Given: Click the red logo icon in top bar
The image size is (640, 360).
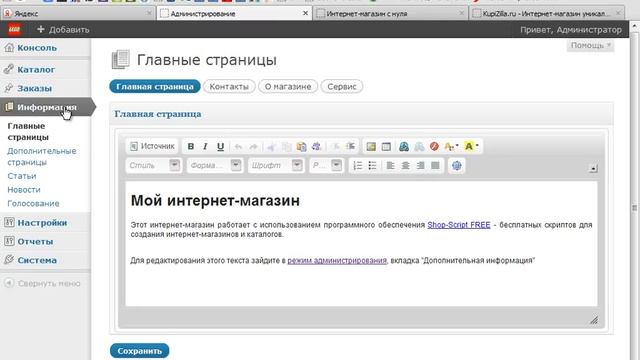Looking at the screenshot, I should pyautogui.click(x=14, y=29).
